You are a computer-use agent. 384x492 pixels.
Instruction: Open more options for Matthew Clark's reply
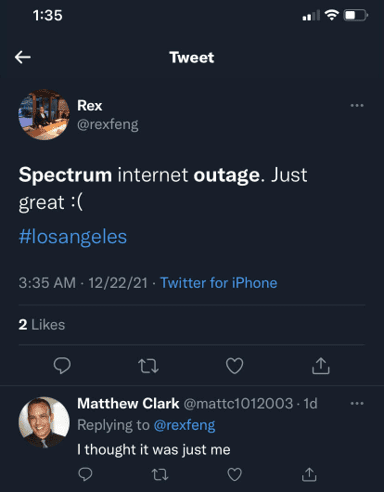click(357, 404)
